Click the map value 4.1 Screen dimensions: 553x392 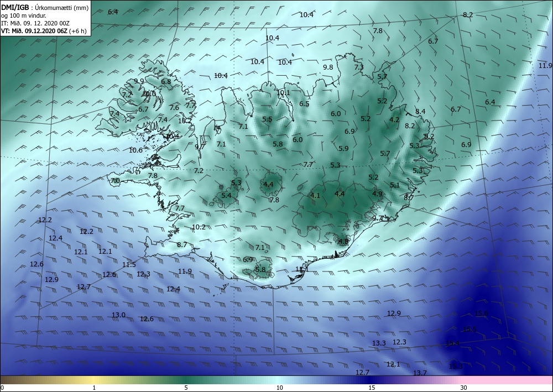[x=315, y=195]
